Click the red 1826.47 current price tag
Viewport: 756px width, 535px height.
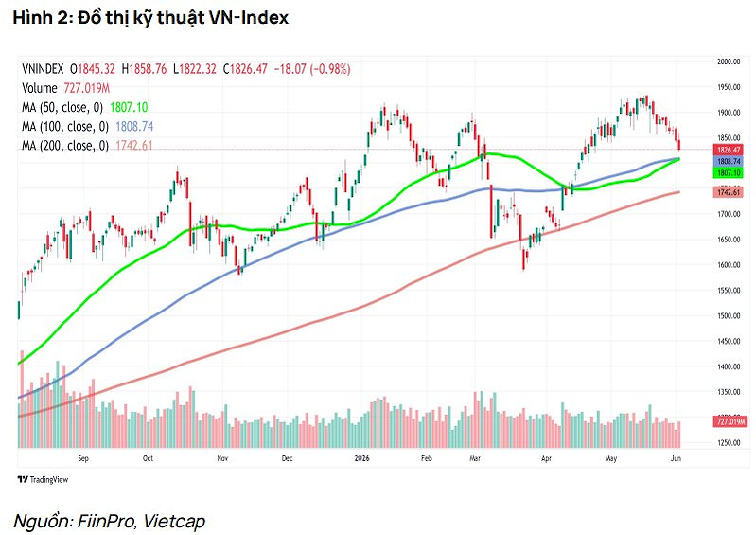728,150
